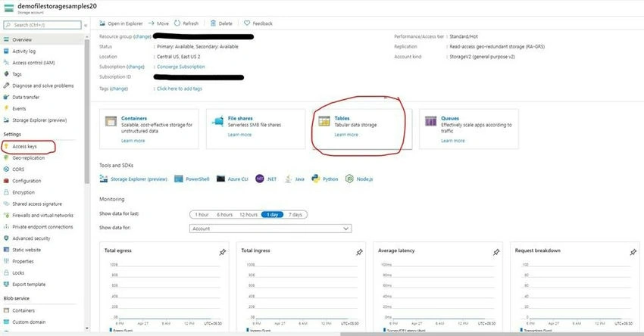This screenshot has height=336, width=644.
Task: Click the Feedback heart icon
Action: (247, 23)
